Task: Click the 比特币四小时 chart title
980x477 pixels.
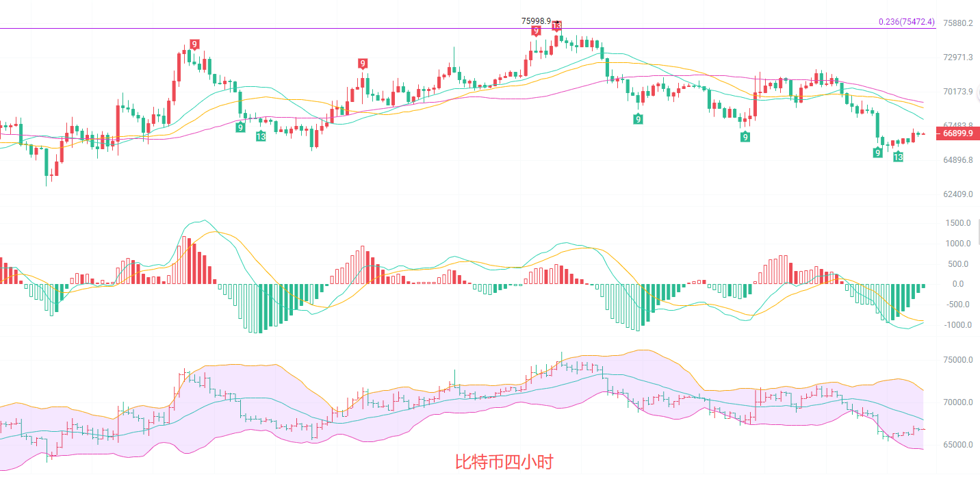Action: (x=504, y=462)
